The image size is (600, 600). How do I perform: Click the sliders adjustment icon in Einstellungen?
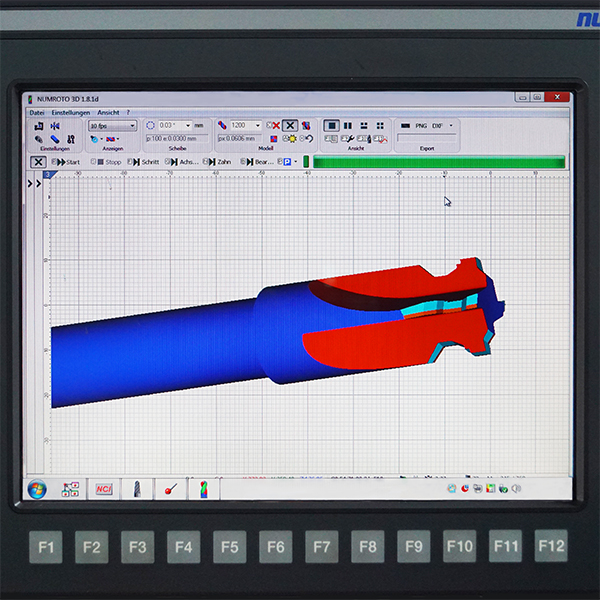click(71, 139)
